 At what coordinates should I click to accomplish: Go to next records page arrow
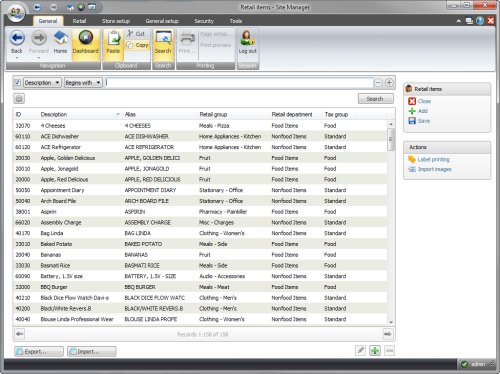[x=388, y=334]
